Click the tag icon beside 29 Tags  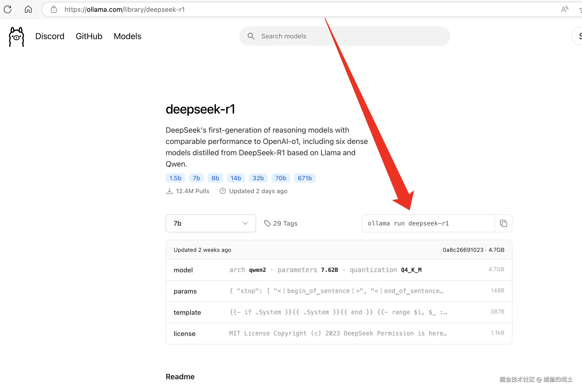point(267,223)
